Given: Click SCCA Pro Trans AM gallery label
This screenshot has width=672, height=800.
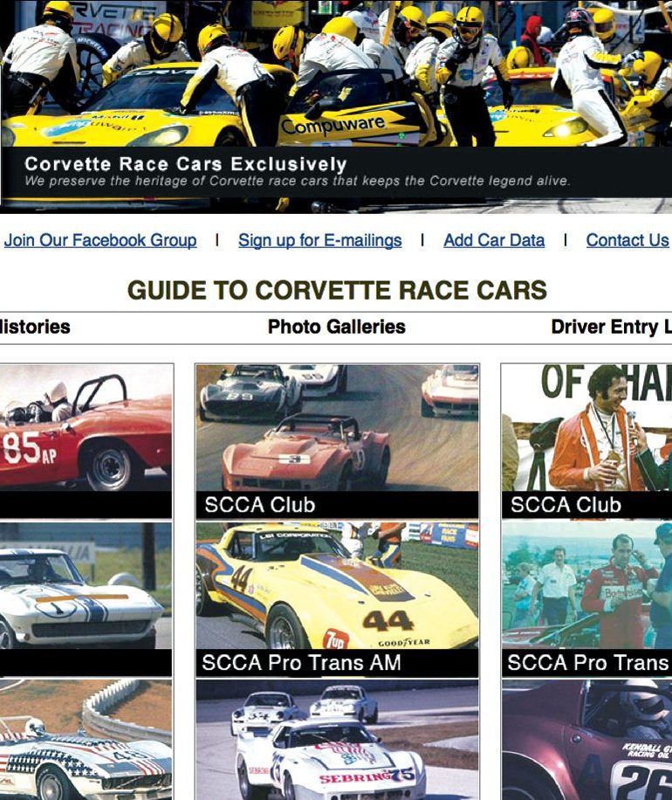Looking at the screenshot, I should coord(301,663).
